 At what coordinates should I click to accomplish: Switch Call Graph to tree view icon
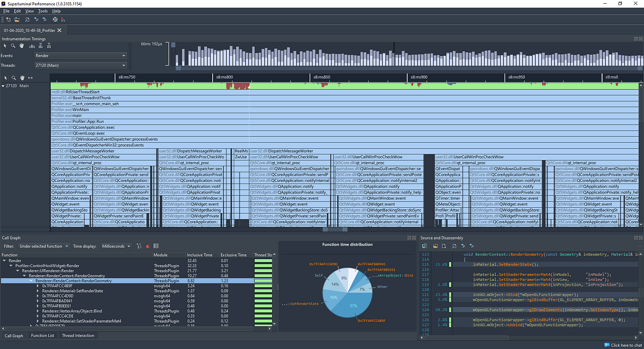coord(139,246)
